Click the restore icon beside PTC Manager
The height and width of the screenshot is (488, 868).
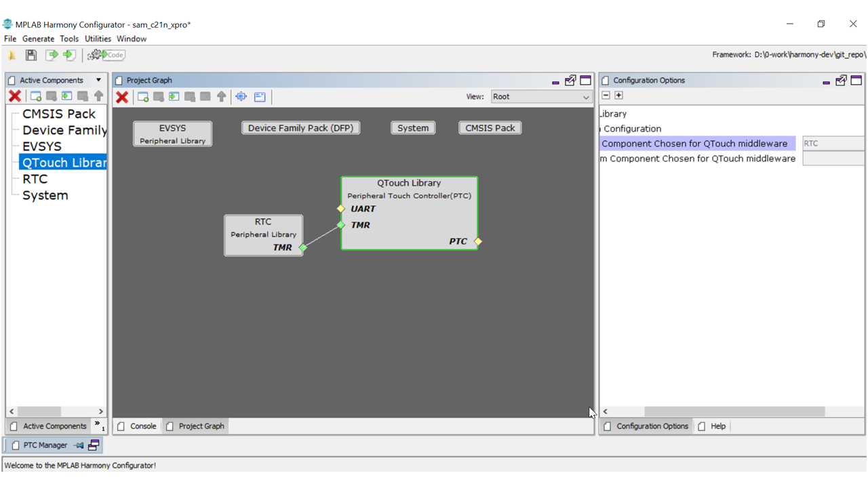click(94, 445)
